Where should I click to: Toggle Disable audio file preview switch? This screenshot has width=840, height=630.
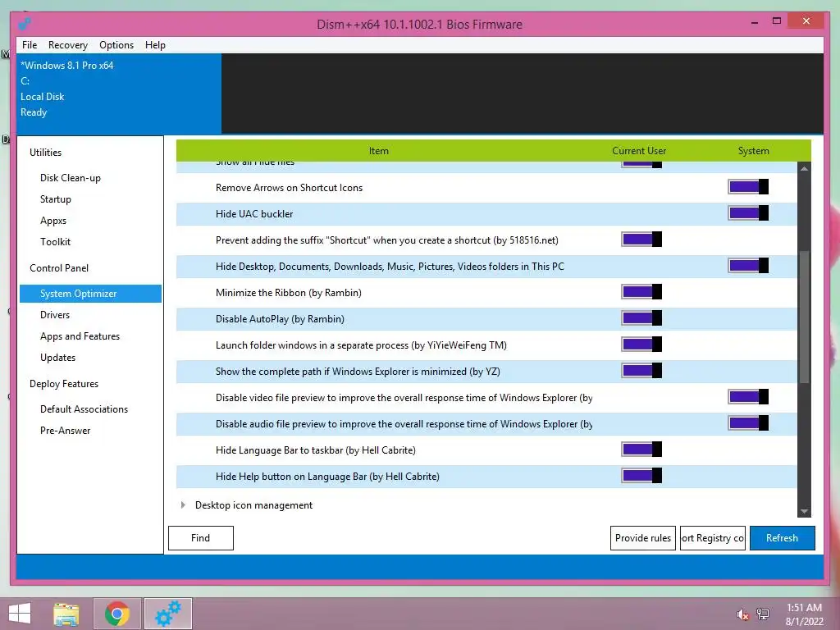click(x=748, y=423)
